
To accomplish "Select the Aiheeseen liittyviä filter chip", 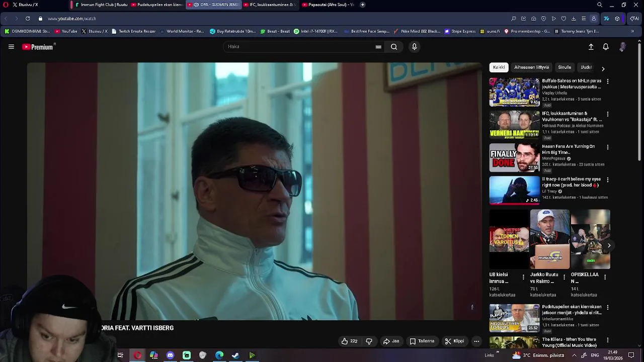I will click(531, 67).
